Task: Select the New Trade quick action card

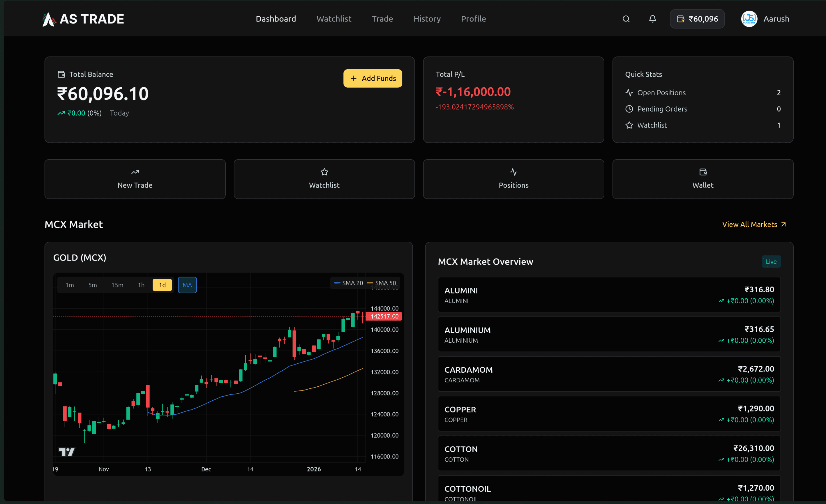Action: click(x=135, y=179)
